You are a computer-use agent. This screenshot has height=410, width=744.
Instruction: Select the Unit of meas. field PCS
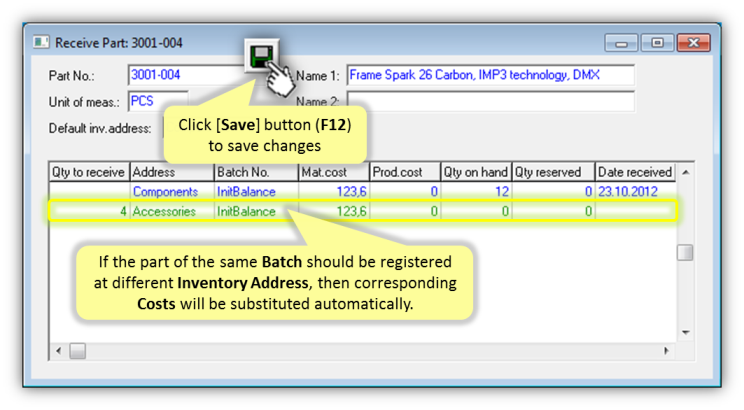click(158, 101)
